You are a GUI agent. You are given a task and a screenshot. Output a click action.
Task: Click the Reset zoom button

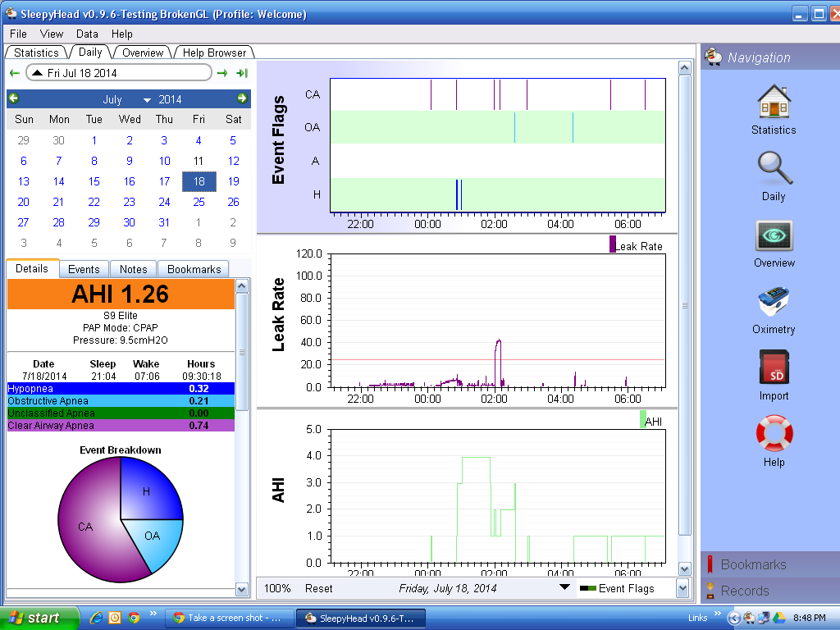pos(319,588)
